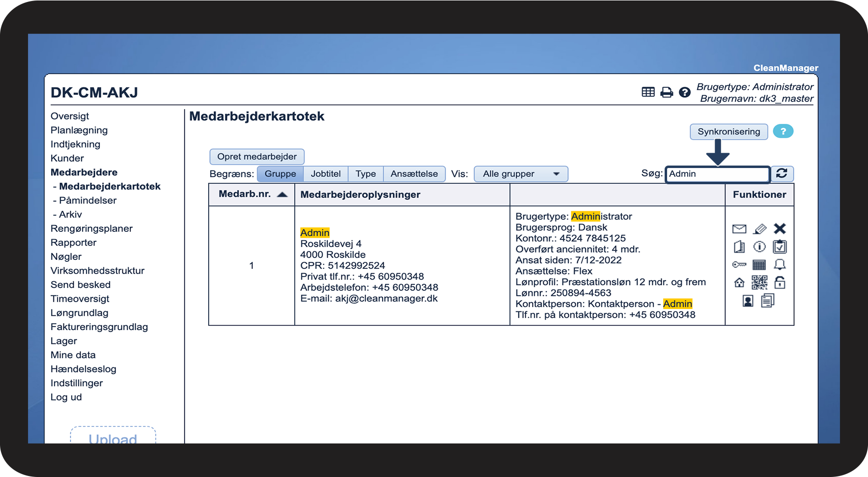This screenshot has height=477, width=868.
Task: Open the employee info circle icon
Action: pos(759,247)
